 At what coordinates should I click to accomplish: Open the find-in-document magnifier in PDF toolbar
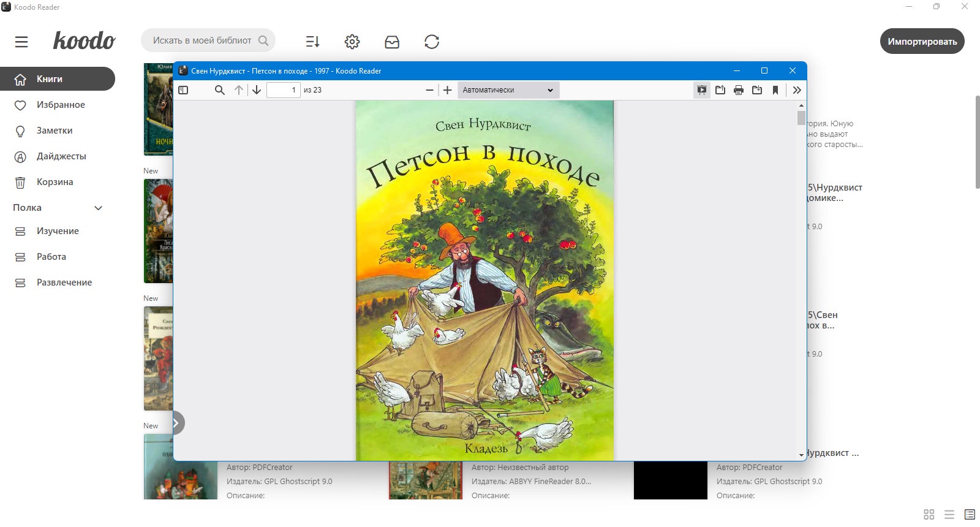click(x=219, y=90)
